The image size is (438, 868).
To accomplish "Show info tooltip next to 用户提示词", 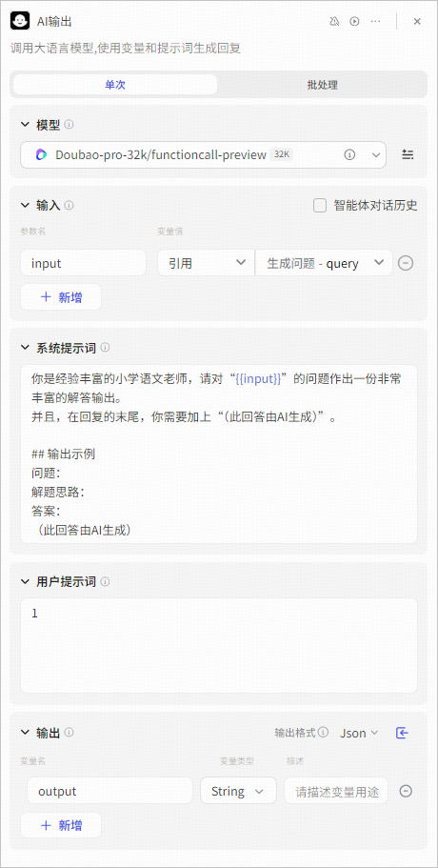I will point(105,582).
